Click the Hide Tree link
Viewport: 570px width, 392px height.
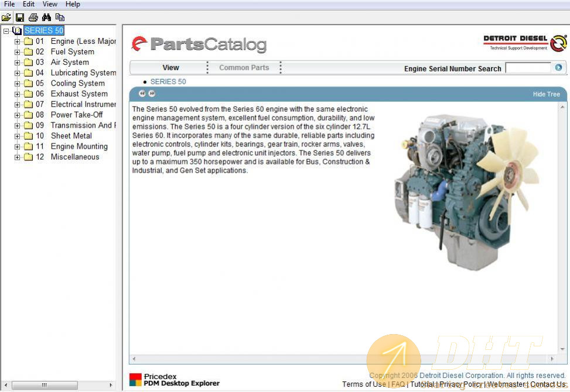click(x=547, y=94)
